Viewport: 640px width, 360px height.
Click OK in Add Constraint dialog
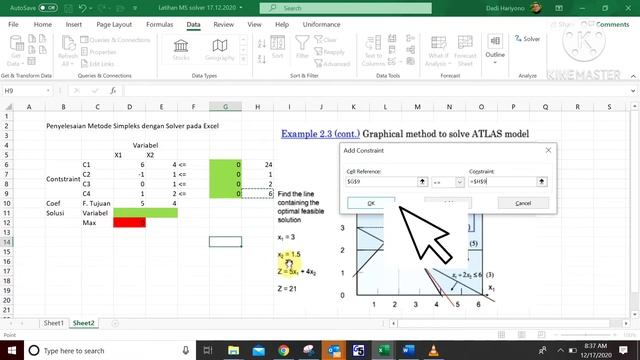(x=371, y=203)
